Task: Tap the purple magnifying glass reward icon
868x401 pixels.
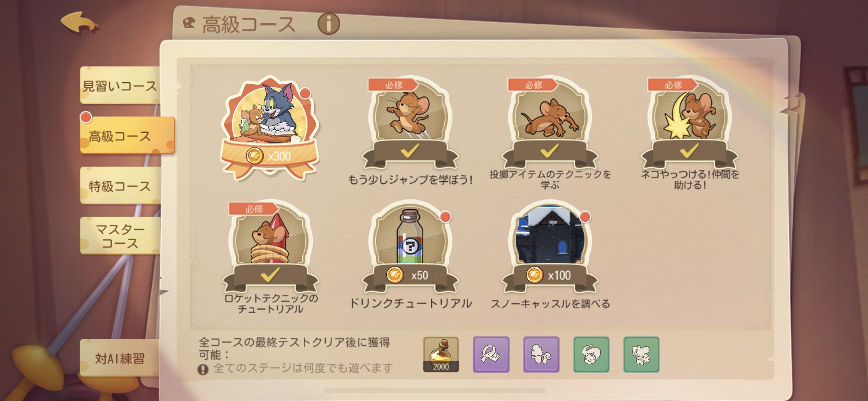Action: pos(491,354)
